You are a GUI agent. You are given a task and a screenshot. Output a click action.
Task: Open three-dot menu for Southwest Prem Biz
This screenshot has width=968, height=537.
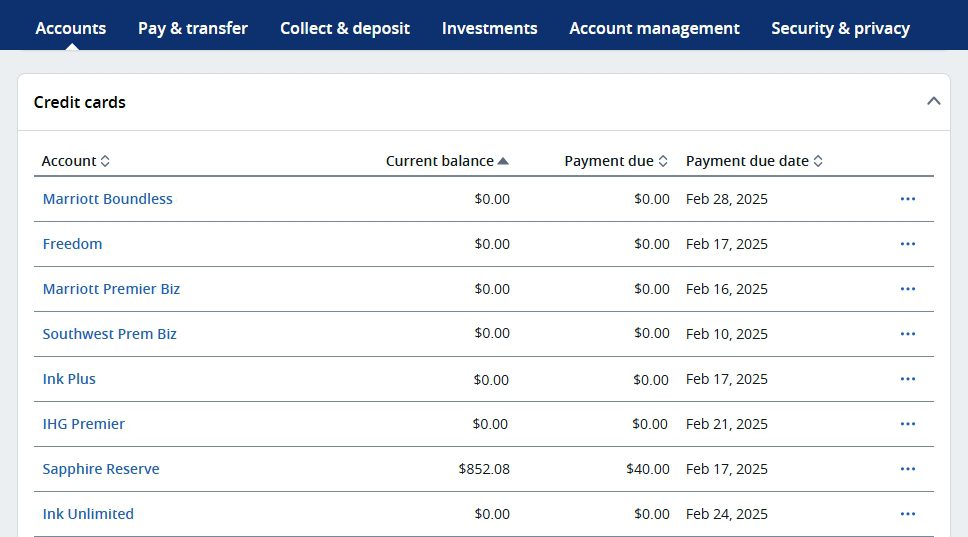click(x=907, y=334)
